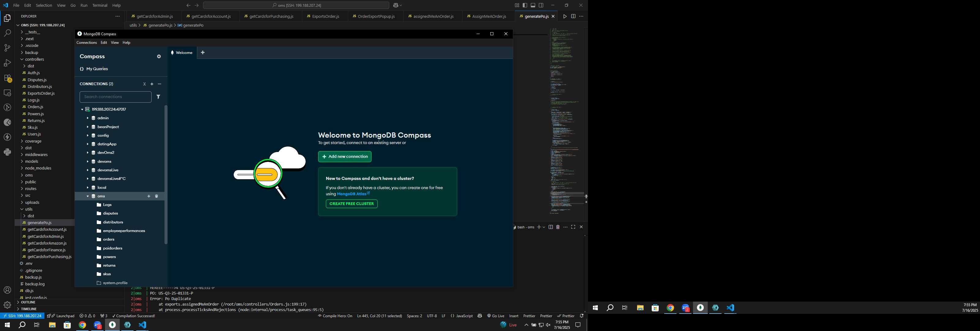980x331 pixels.
Task: Toggle the VS Code bottom panel layout
Action: pos(533,5)
